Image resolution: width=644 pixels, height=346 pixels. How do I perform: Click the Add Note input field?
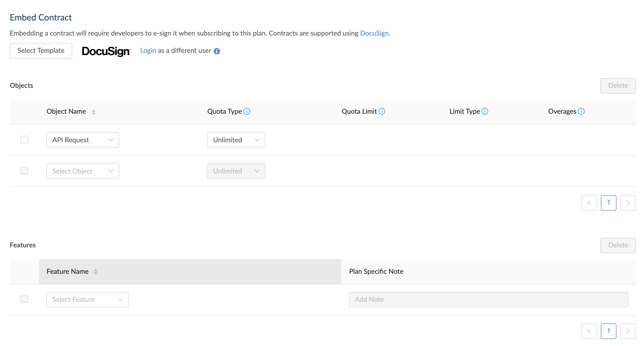(488, 299)
